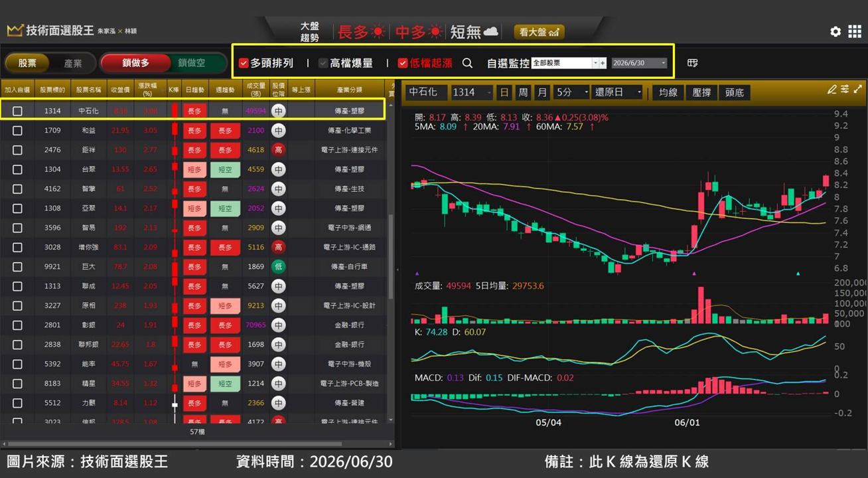This screenshot has width=868, height=478.
Task: Click the panel splitter collapse handle
Action: [398, 270]
